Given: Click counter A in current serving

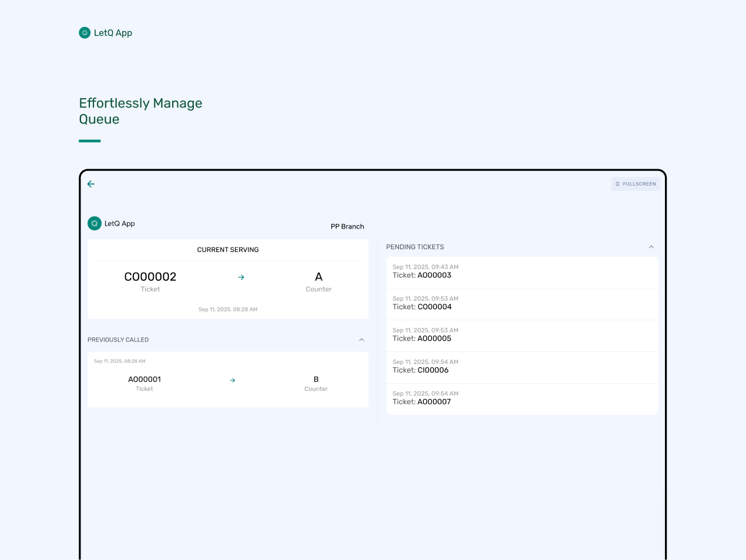Looking at the screenshot, I should click(319, 277).
